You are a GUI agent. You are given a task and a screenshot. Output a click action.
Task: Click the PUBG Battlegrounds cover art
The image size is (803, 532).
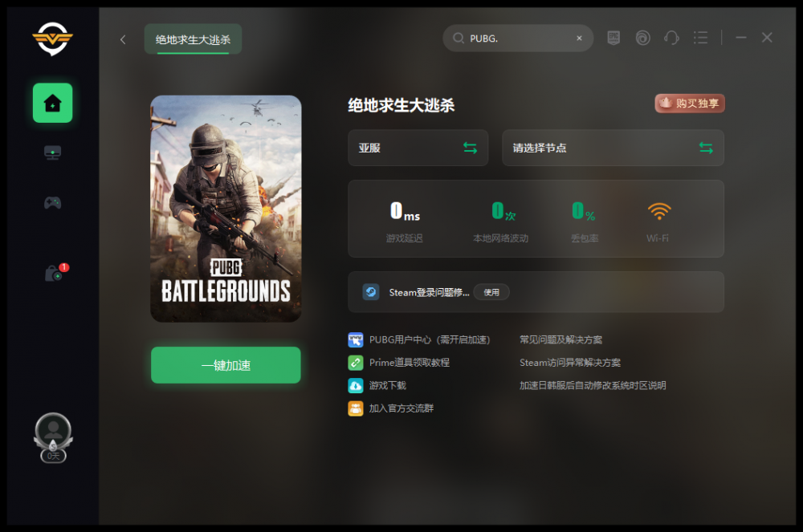click(x=226, y=209)
